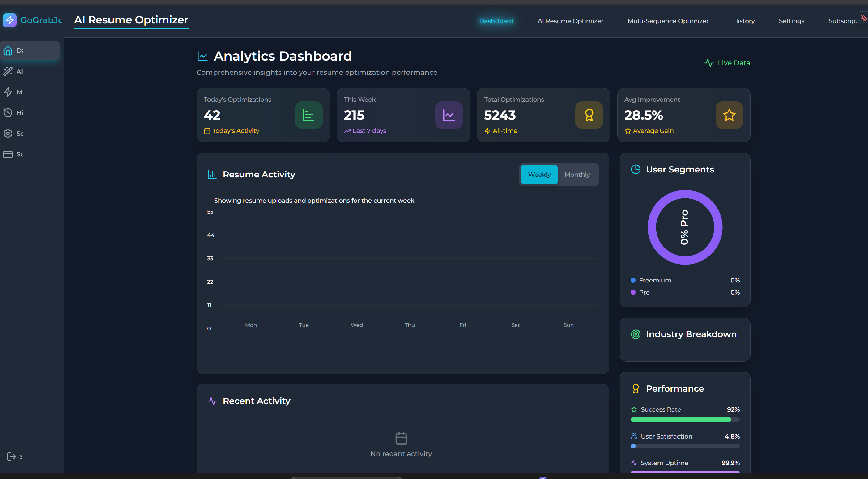Open the Subscription card sidebar icon
This screenshot has height=479, width=868.
8,154
